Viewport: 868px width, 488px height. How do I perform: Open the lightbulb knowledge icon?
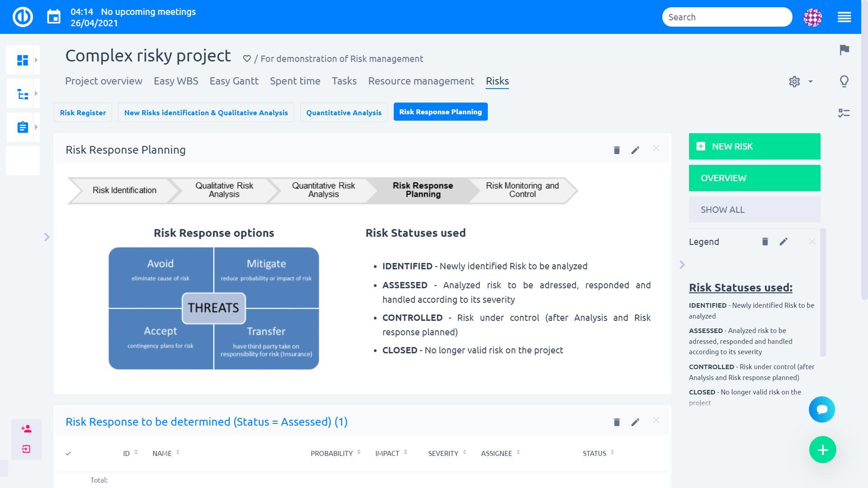coord(844,81)
